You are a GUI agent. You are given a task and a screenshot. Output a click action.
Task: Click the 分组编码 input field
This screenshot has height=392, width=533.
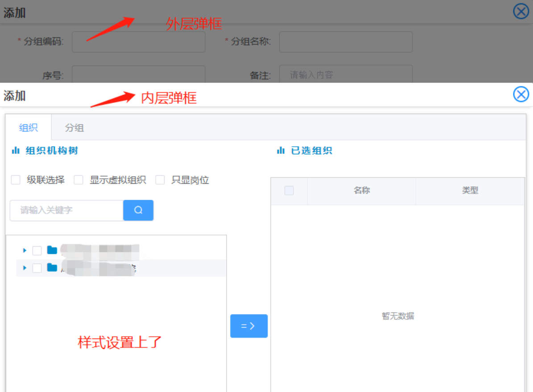tap(138, 41)
